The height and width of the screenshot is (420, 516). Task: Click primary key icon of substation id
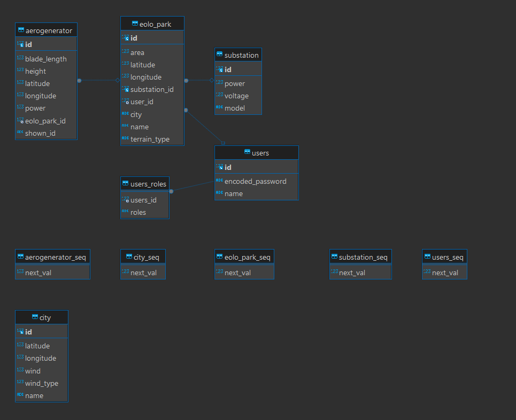[x=219, y=69]
